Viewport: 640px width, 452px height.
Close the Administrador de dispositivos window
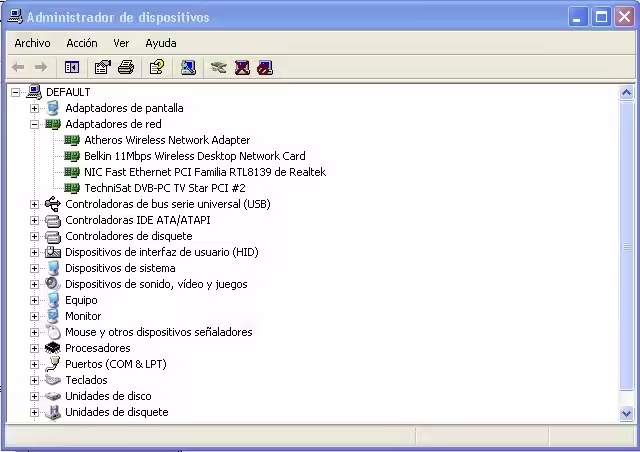point(624,17)
